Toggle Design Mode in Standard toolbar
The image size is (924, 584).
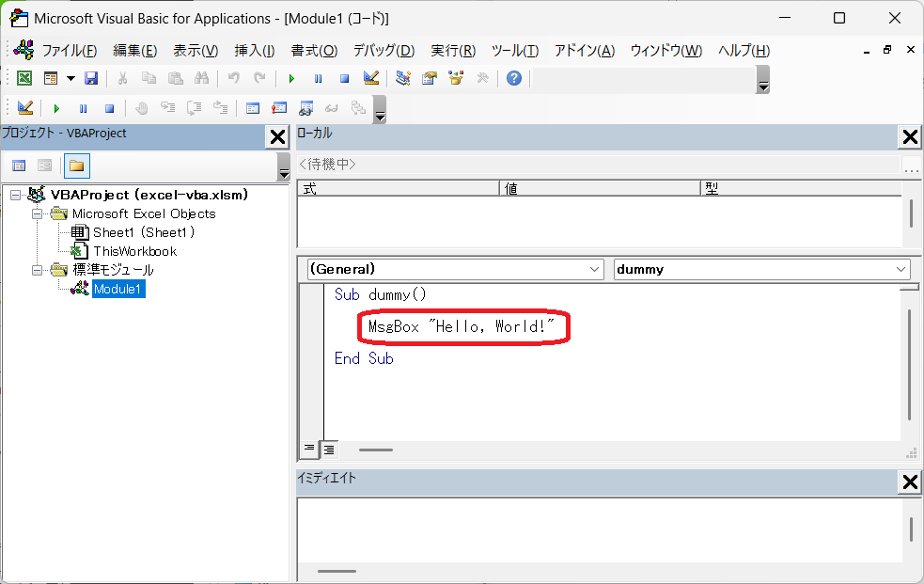[370, 78]
